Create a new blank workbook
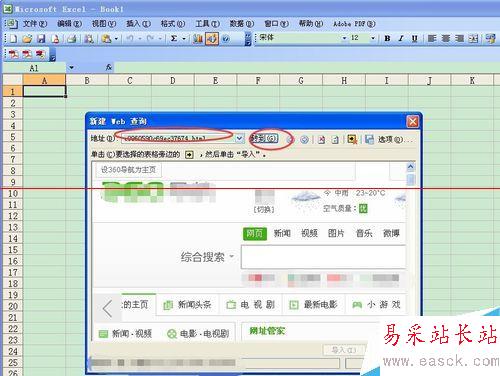The image size is (500, 376). 13,39
